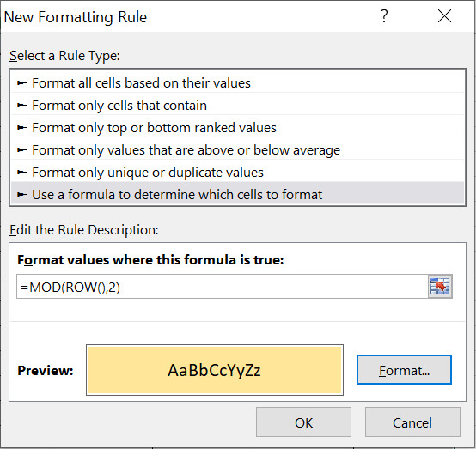
Task: Click the arrow bullet beside 'Format all cells'
Action: [21, 82]
